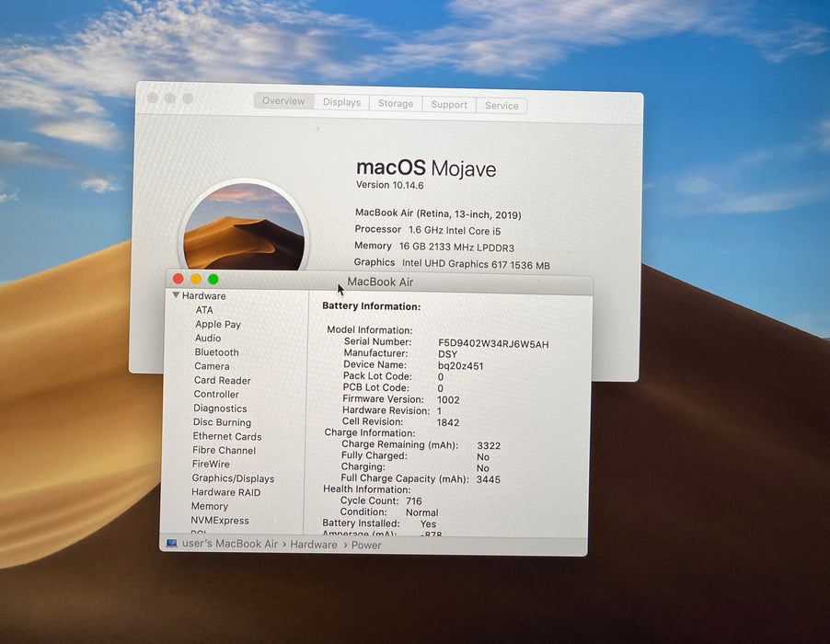Viewport: 830px width, 644px height.
Task: Minimize System Information with yellow button
Action: tap(196, 279)
